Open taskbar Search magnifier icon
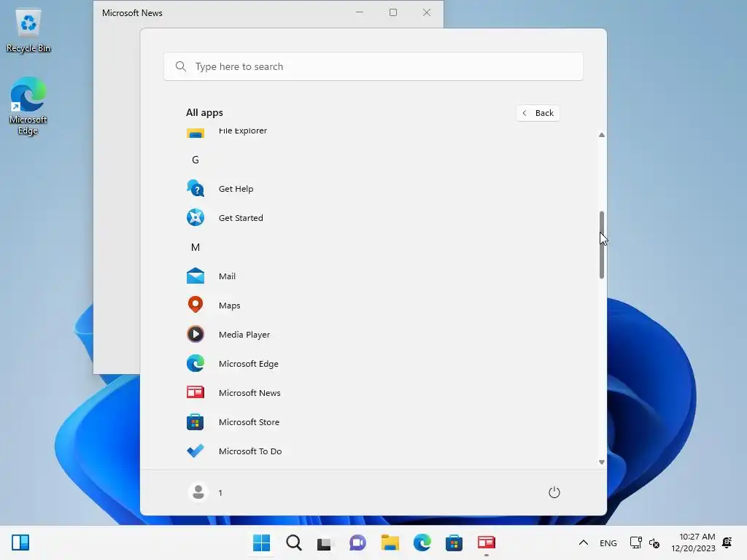Viewport: 747px width, 560px height. pyautogui.click(x=294, y=542)
